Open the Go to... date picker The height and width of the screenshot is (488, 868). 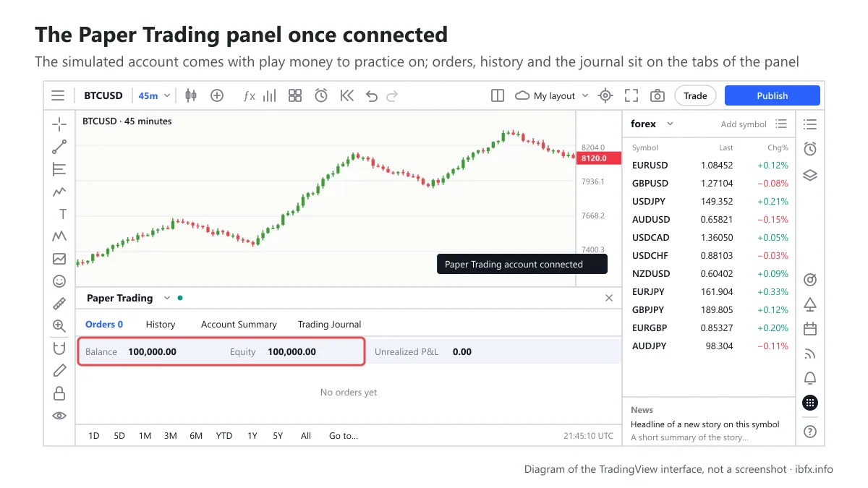coord(344,435)
